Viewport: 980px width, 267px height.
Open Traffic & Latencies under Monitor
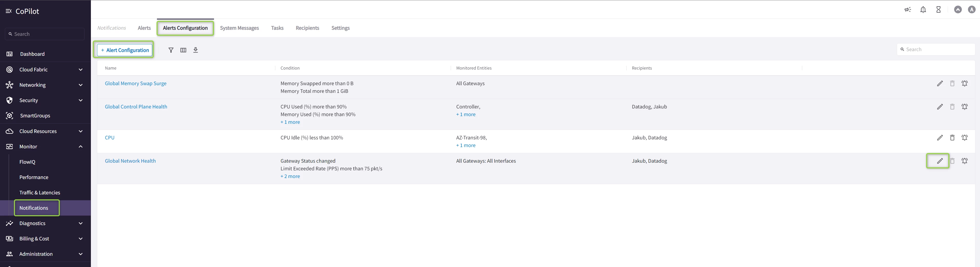point(40,193)
